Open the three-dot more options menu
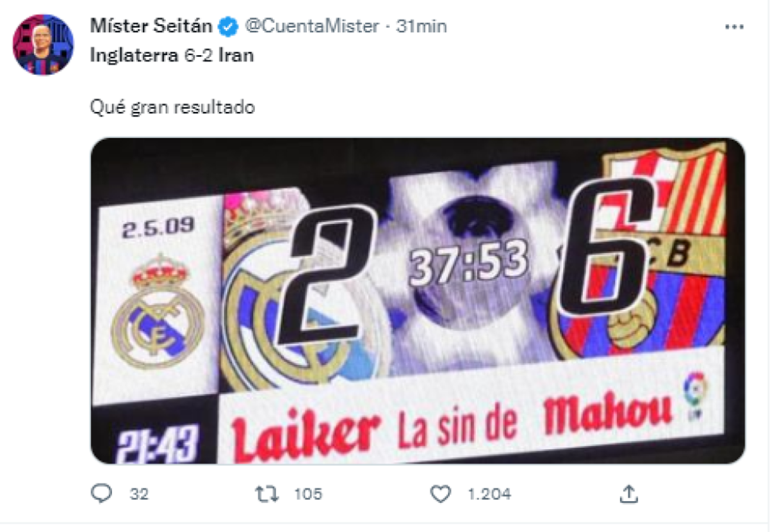This screenshot has width=784, height=532. point(734,27)
